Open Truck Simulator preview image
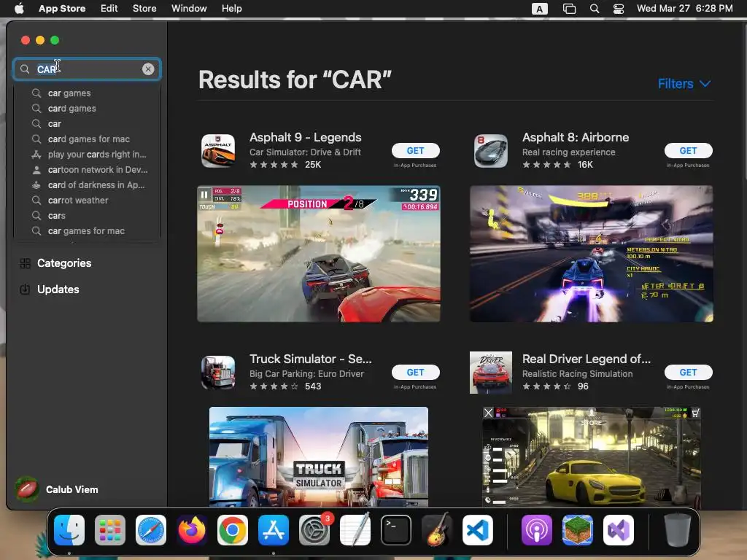Image resolution: width=747 pixels, height=560 pixels. pos(319,456)
